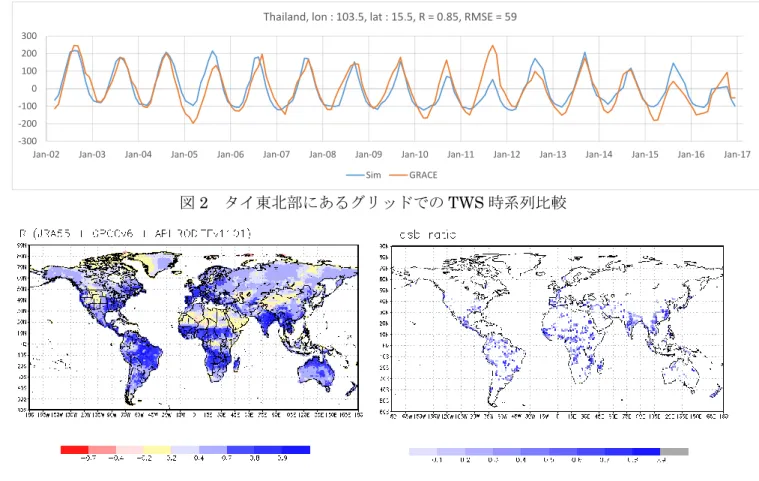Pick the darkest blue swatch of the R colorbar
The image size is (759, 481).
tap(296, 450)
